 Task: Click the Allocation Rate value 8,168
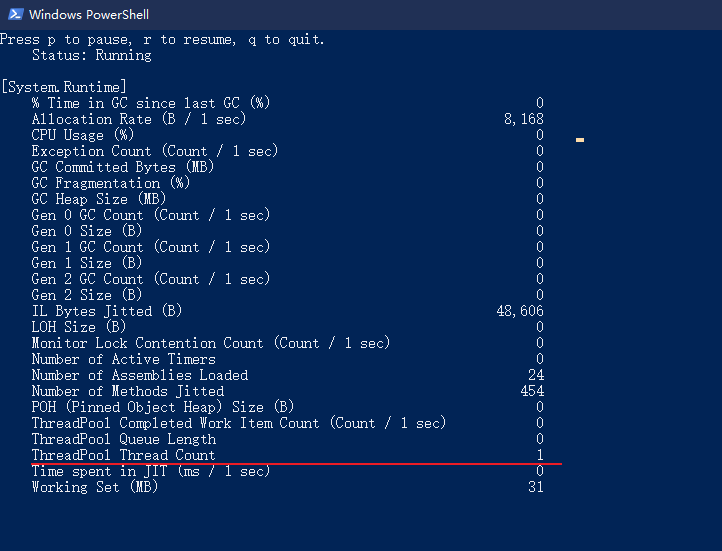[x=524, y=119]
